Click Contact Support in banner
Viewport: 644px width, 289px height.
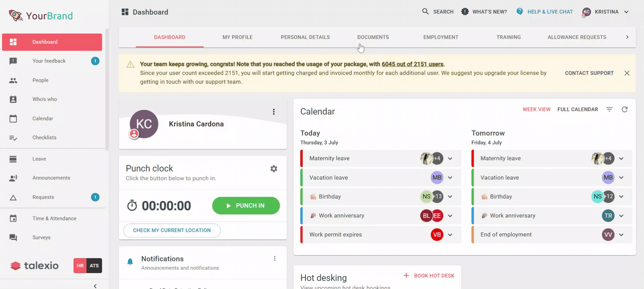point(589,73)
